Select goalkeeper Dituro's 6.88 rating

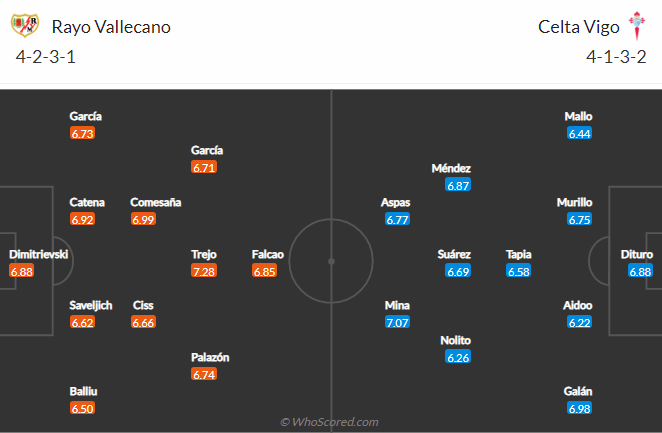(640, 271)
